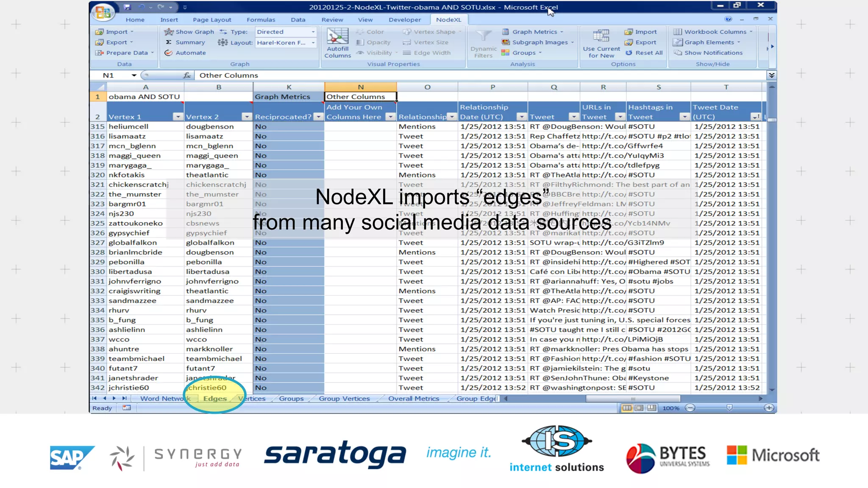Click Export in the Options group

point(640,42)
